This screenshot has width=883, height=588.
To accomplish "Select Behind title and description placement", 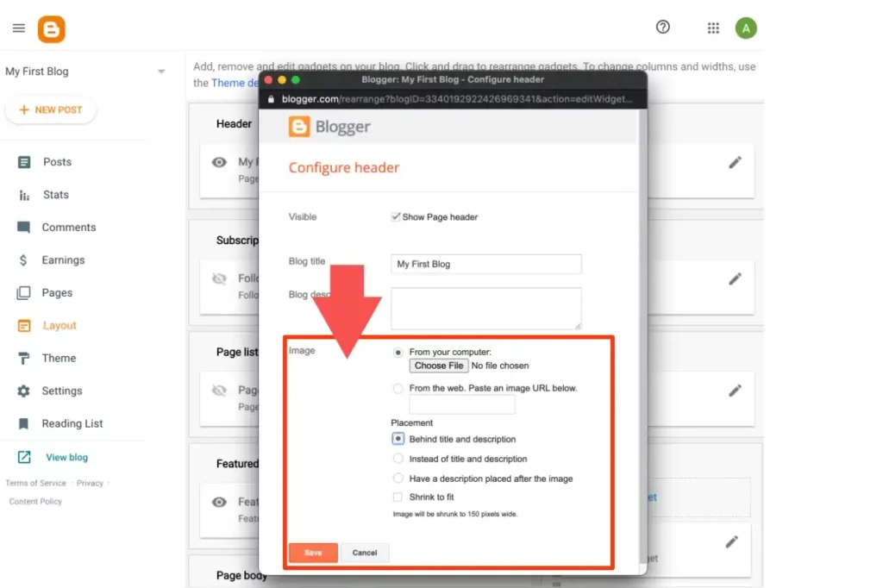I will coord(398,439).
